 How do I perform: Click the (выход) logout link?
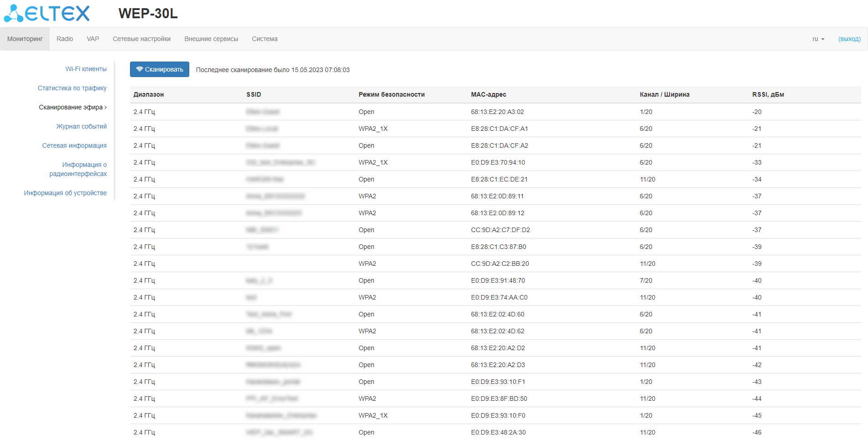[x=849, y=39]
